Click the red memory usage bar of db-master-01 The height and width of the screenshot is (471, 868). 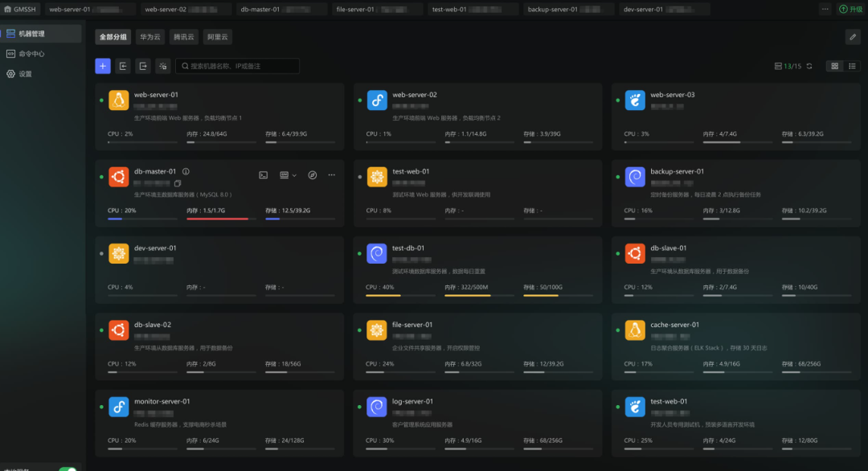[x=218, y=219]
